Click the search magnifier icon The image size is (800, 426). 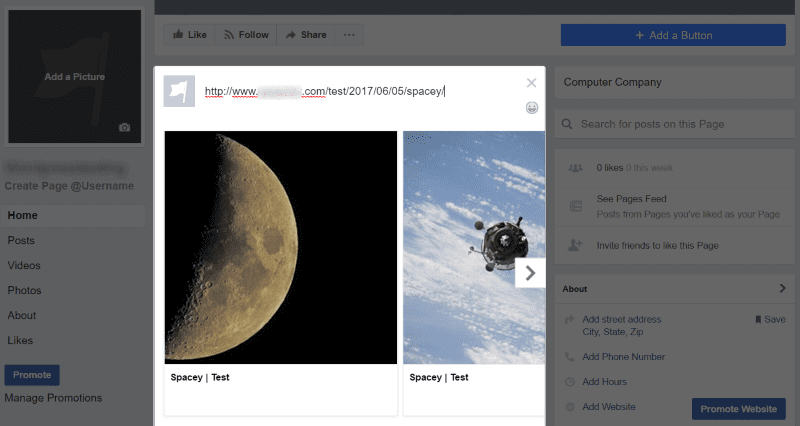pyautogui.click(x=567, y=124)
